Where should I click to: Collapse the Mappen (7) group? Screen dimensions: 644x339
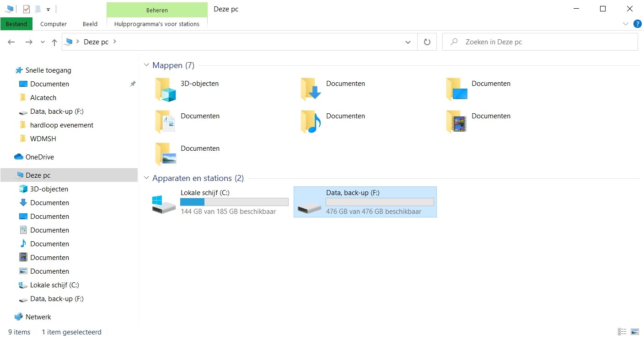(x=147, y=65)
